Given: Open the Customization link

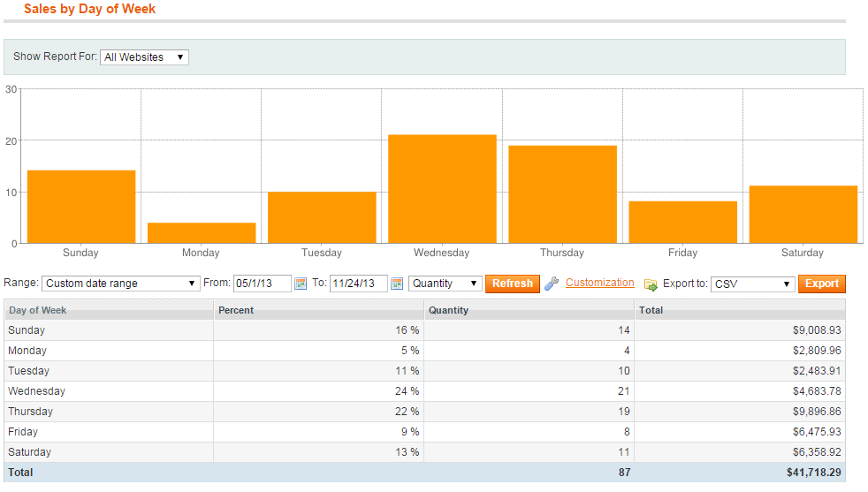Looking at the screenshot, I should (x=599, y=283).
